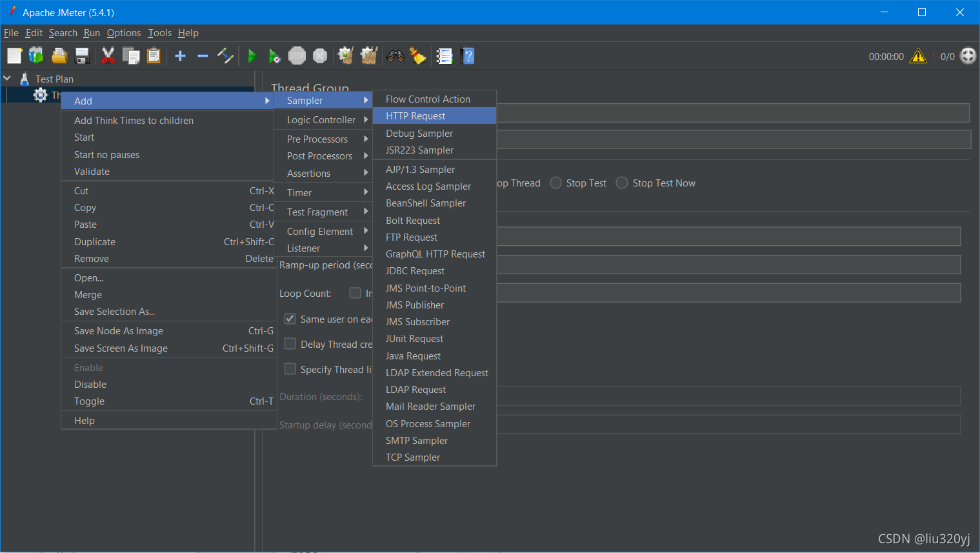This screenshot has width=980, height=553.
Task: Click the Cut scissors icon
Action: tap(108, 56)
